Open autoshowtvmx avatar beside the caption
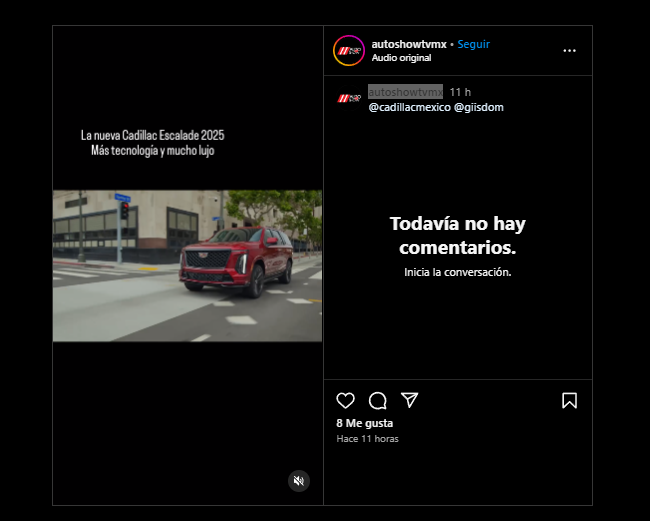Image resolution: width=650 pixels, height=521 pixels. [349, 98]
